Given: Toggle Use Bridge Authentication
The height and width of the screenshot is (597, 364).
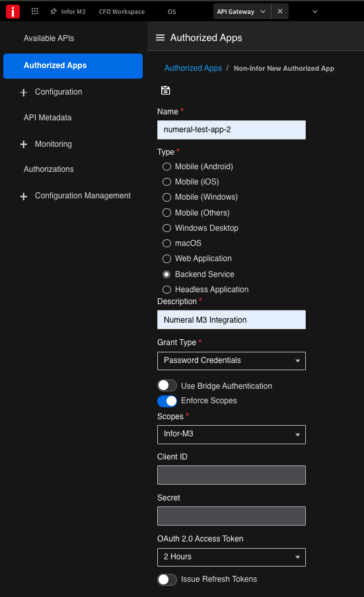Looking at the screenshot, I should [x=167, y=385].
